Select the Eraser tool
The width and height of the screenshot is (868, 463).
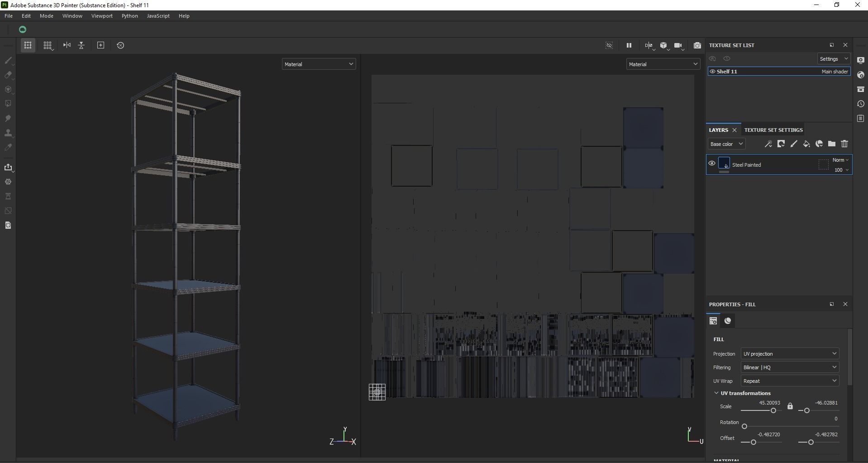[8, 75]
